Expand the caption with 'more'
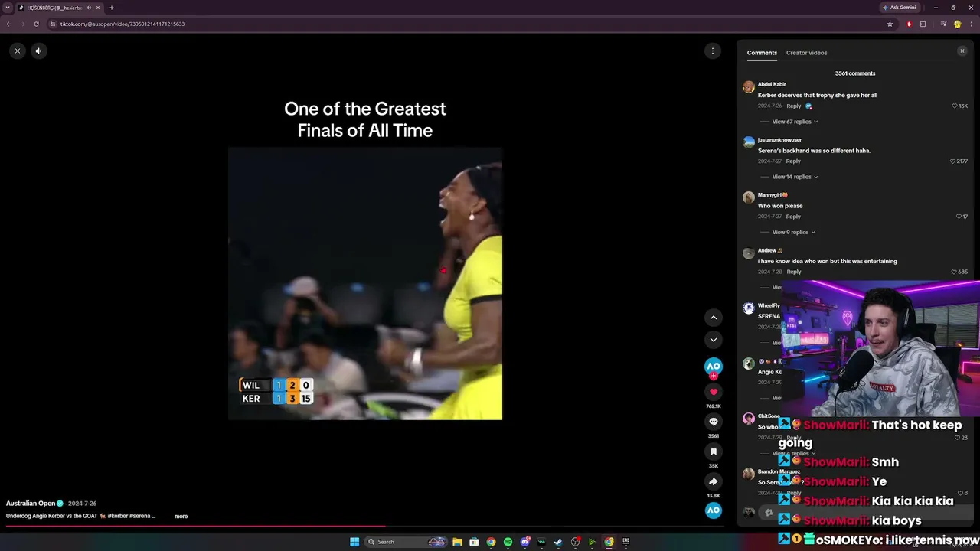The width and height of the screenshot is (980, 551). [181, 517]
